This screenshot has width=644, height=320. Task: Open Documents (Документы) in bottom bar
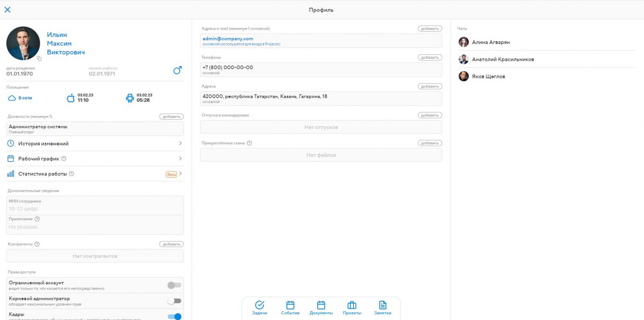[x=321, y=305]
